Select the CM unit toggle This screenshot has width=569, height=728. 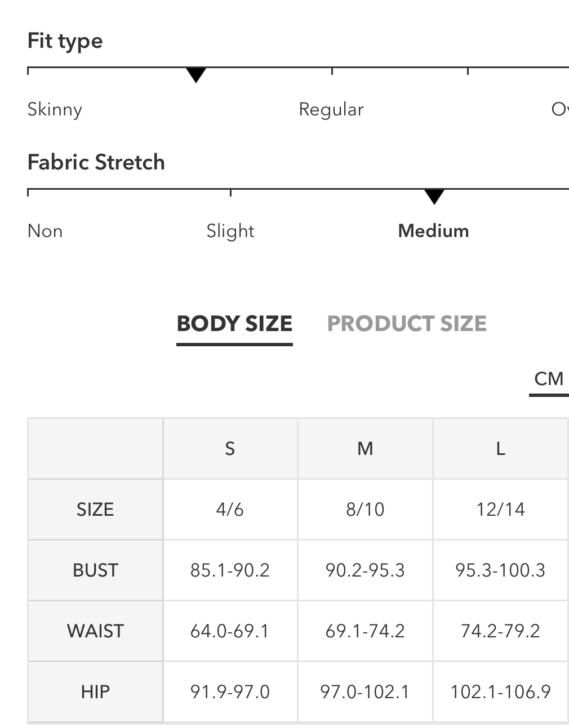(549, 379)
